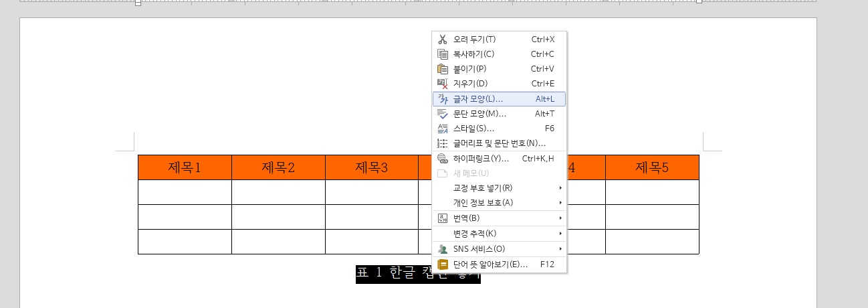Viewport: 868px width, 308px height.
Task: Click empty cell below 제목5 header
Action: click(x=652, y=192)
